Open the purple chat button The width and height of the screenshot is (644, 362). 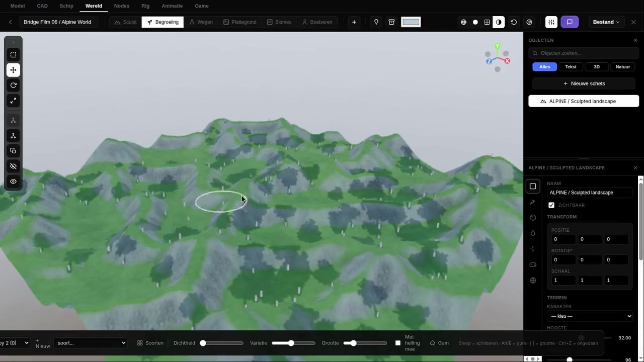570,22
